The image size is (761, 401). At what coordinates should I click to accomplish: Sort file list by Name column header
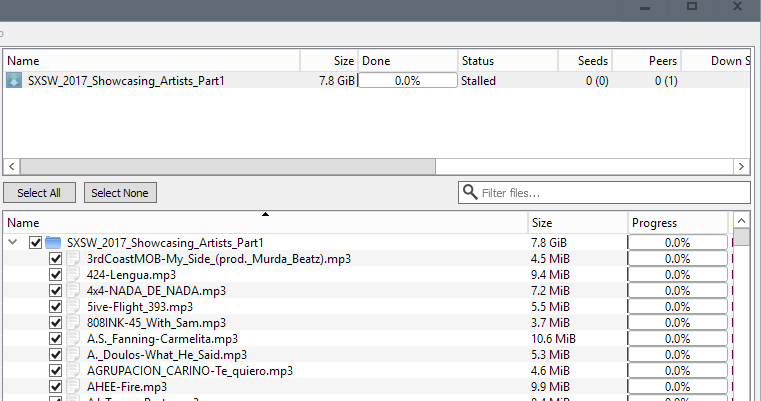(x=265, y=223)
